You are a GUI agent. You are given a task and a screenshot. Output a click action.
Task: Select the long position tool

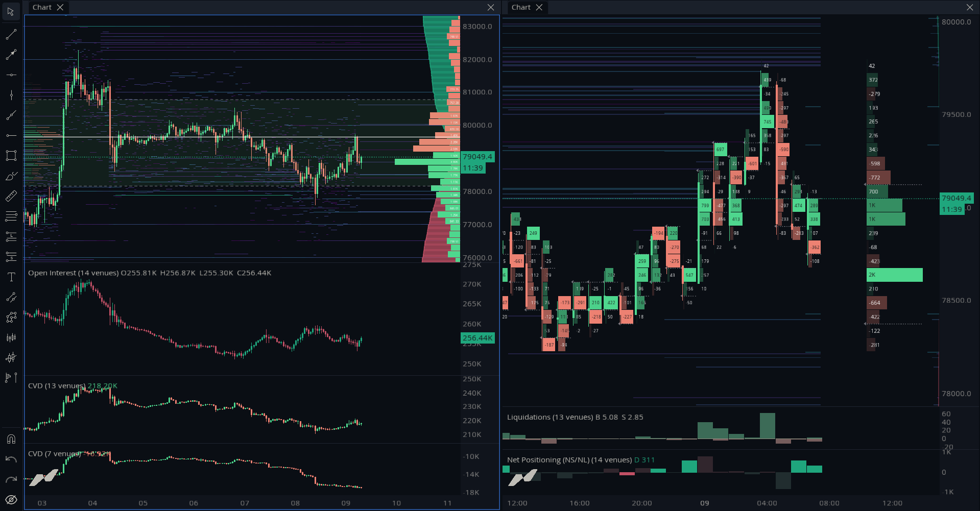coord(11,236)
